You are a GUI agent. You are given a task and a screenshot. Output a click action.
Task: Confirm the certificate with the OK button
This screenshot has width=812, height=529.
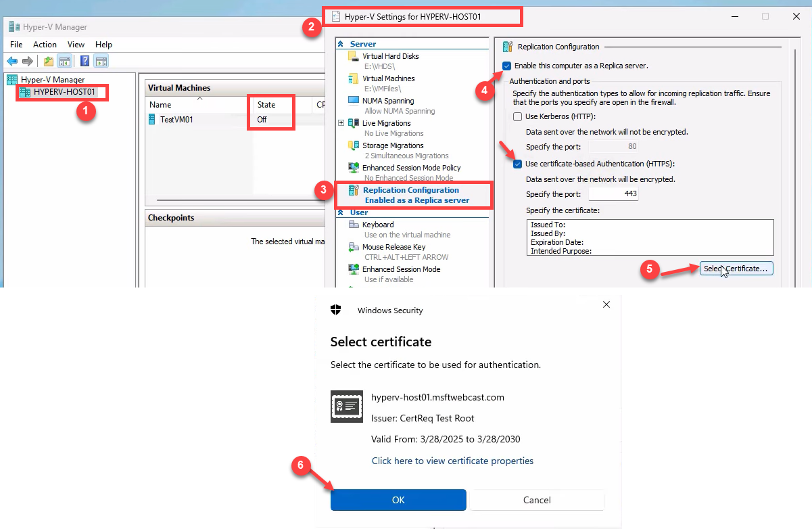pyautogui.click(x=398, y=500)
